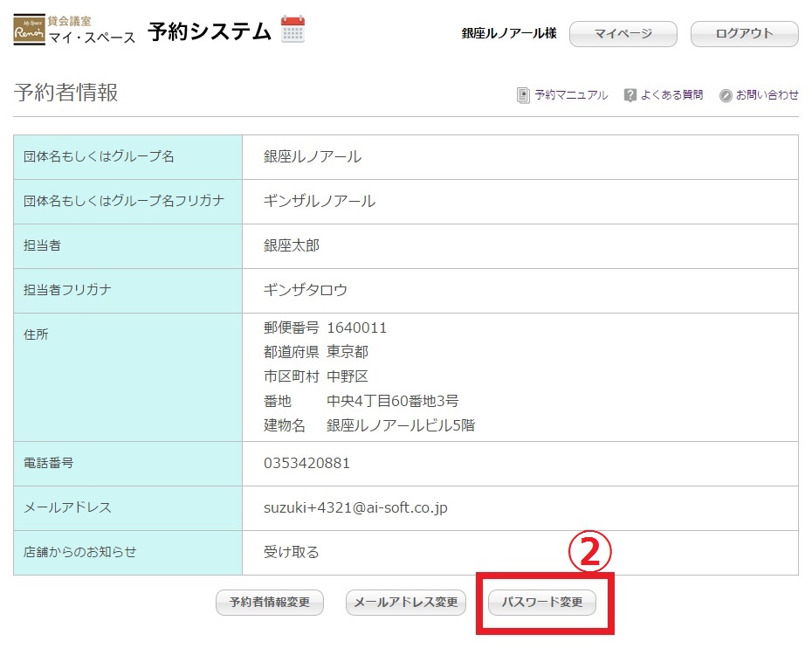Screen dimensions: 812x662
Task: Open the よくある質問 text link
Action: 671,95
